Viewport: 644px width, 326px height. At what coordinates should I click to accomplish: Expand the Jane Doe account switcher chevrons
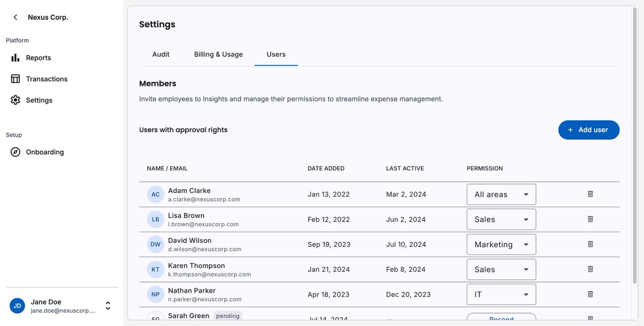(x=108, y=306)
